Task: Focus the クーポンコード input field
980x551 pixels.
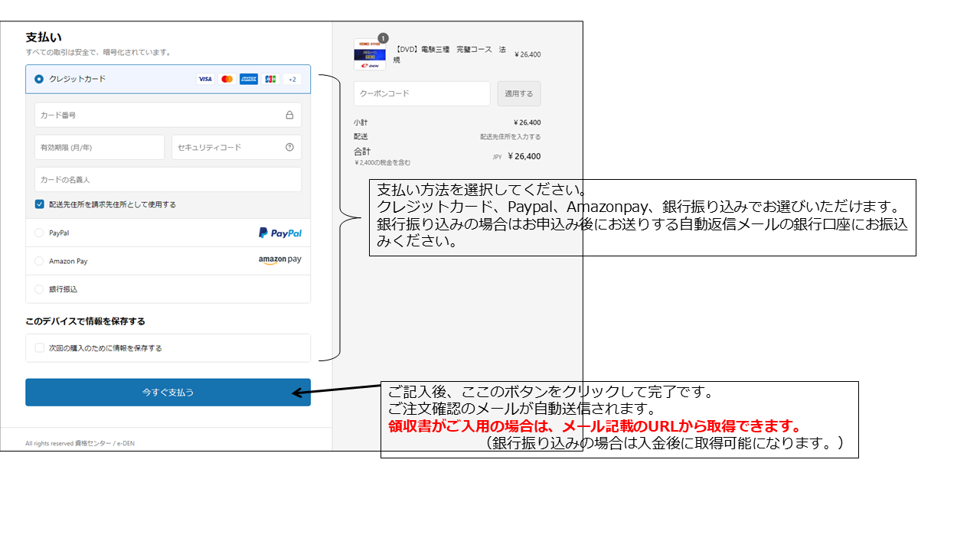Action: tap(421, 93)
